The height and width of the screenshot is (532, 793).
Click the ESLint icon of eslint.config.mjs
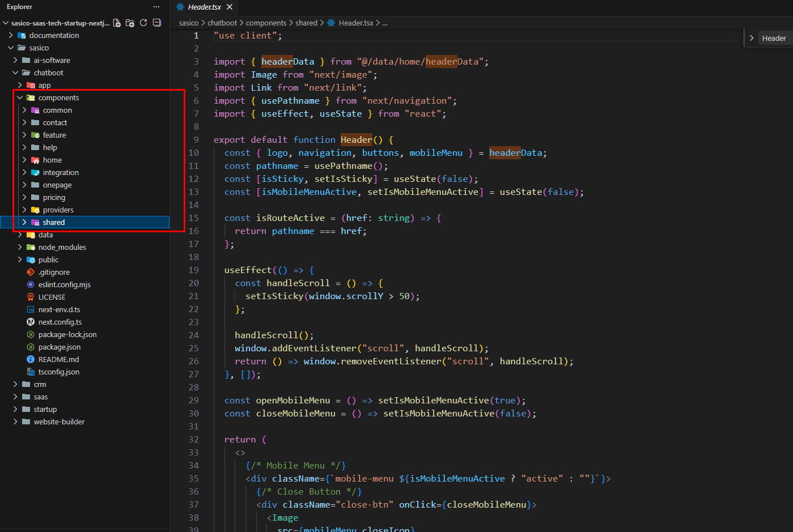31,284
